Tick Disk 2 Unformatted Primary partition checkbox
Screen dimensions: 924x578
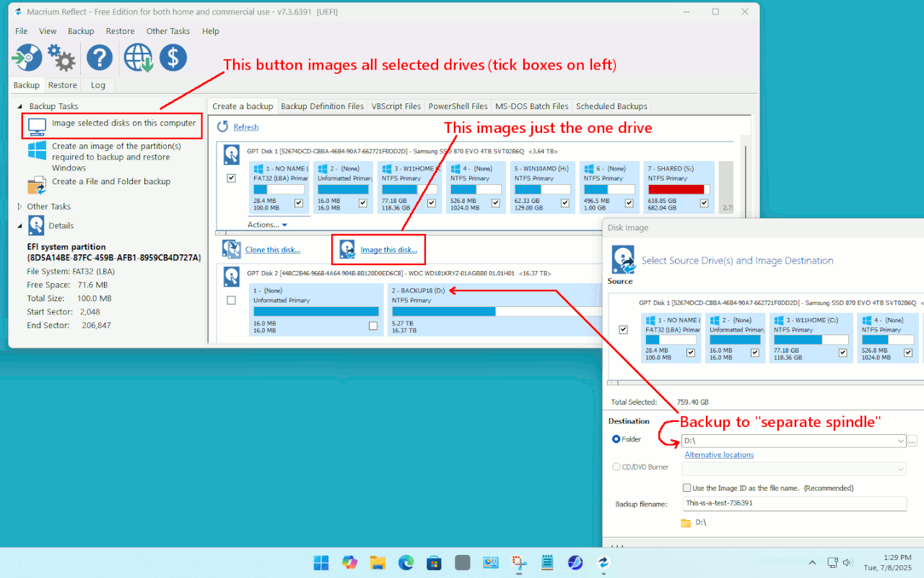point(372,326)
